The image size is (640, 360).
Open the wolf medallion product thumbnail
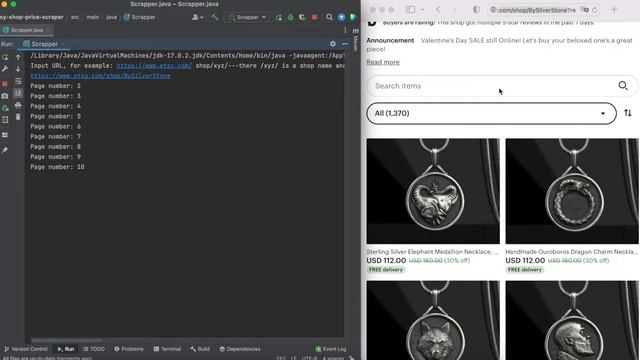point(433,320)
